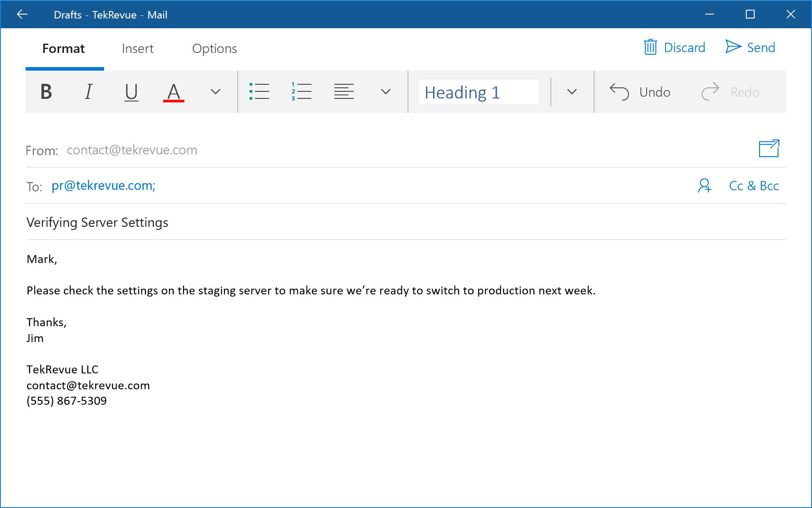The height and width of the screenshot is (508, 812).
Task: Apply red font color
Action: pyautogui.click(x=174, y=92)
